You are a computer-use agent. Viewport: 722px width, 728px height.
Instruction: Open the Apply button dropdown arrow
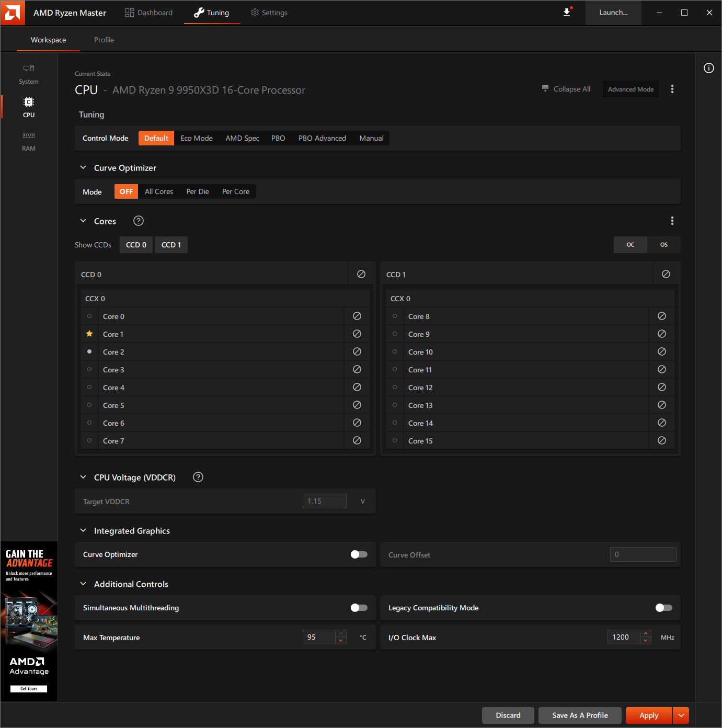pyautogui.click(x=681, y=715)
